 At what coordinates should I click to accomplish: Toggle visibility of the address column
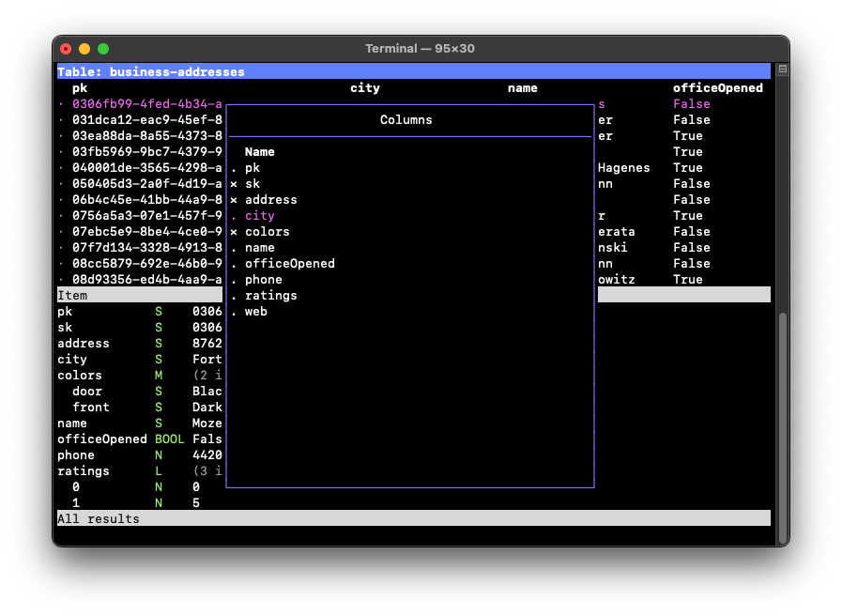tap(270, 200)
